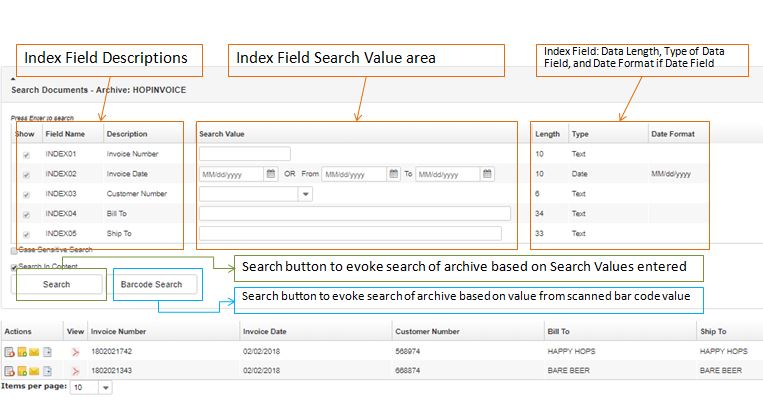The height and width of the screenshot is (405, 763).
Task: Sort results by Invoice Number column header
Action: [118, 330]
